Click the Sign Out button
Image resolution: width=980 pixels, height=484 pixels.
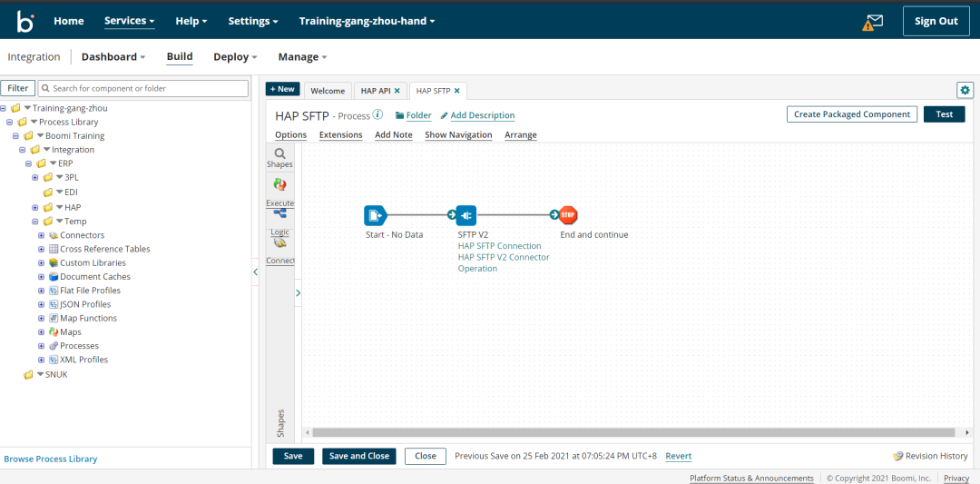936,21
